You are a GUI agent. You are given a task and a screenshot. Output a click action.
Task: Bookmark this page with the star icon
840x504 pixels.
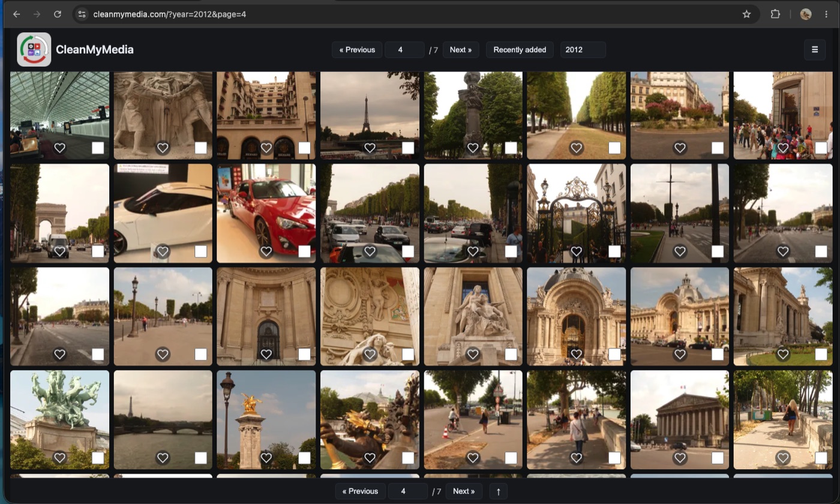tap(746, 14)
